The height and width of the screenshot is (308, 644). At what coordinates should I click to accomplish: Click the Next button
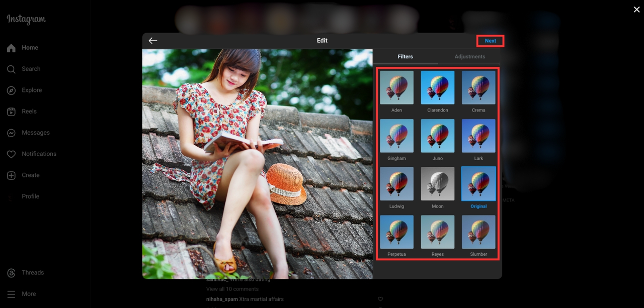[x=490, y=41]
